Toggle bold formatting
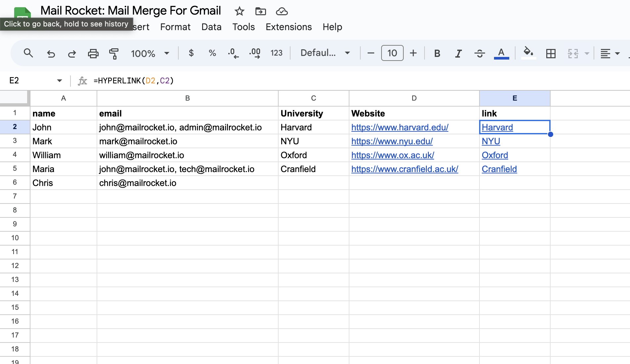 tap(437, 53)
